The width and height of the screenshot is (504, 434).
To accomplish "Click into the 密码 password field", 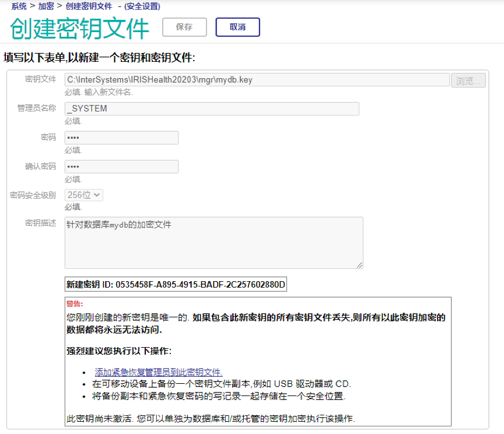I will [121, 138].
